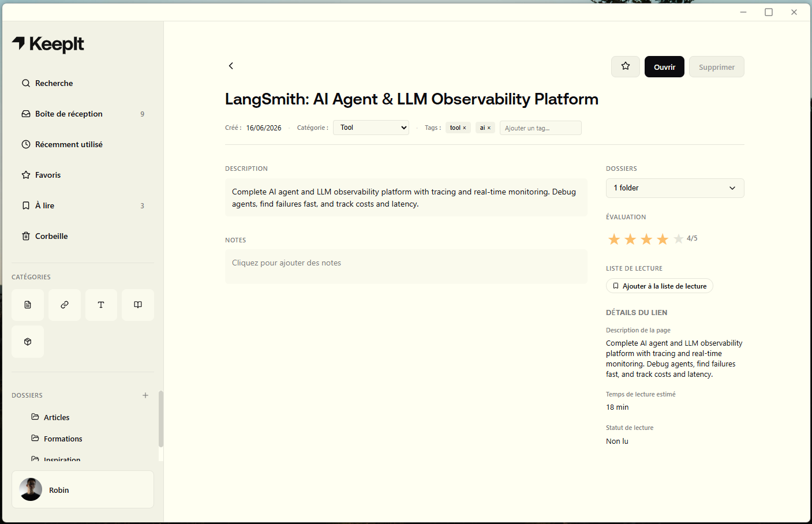
Task: Click the description text box
Action: (406, 198)
